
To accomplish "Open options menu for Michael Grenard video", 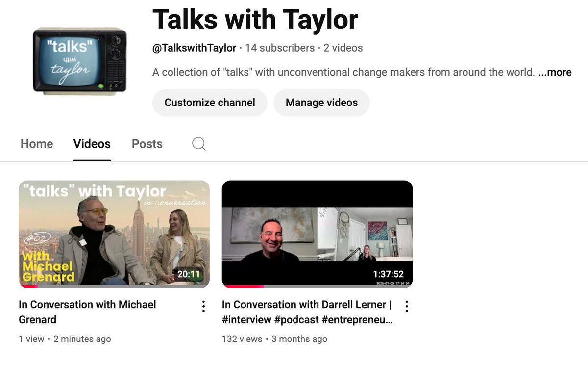I will (x=203, y=307).
